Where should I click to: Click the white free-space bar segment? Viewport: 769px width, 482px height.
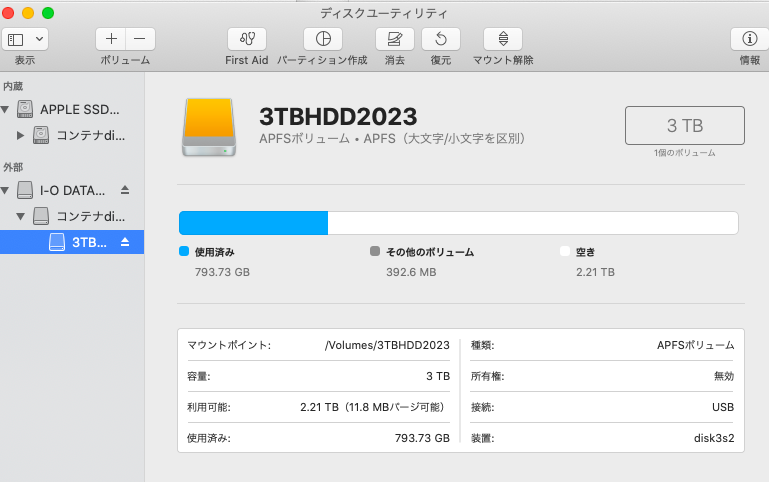(533, 223)
